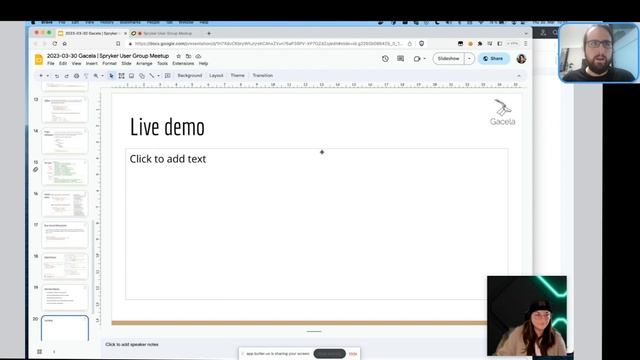Open the File menu
Viewport: 640px width, 360px height.
click(x=51, y=64)
